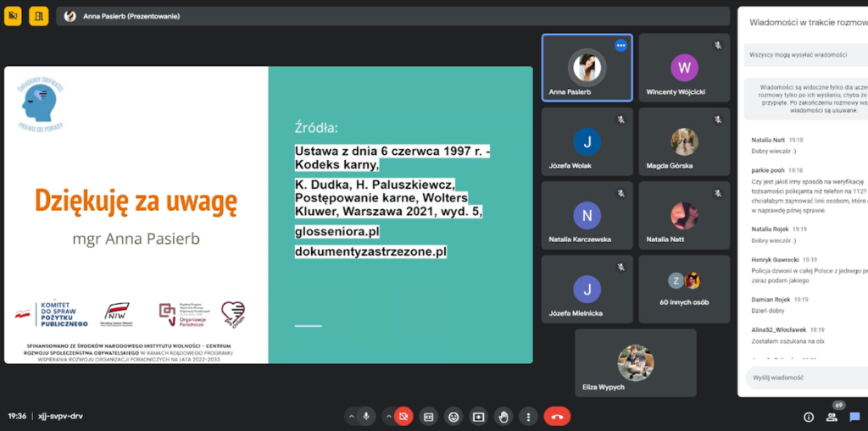Open more options three-dot menu
The width and height of the screenshot is (868, 431).
click(528, 417)
